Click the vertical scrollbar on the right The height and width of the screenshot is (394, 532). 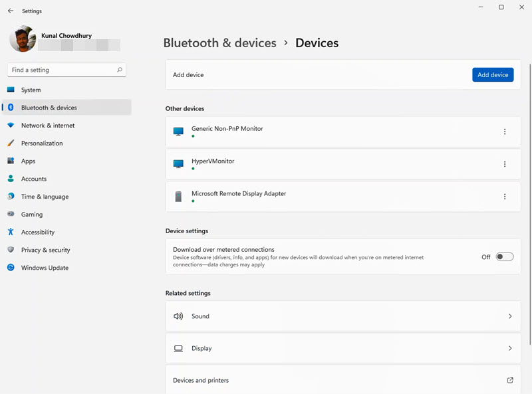(530, 203)
